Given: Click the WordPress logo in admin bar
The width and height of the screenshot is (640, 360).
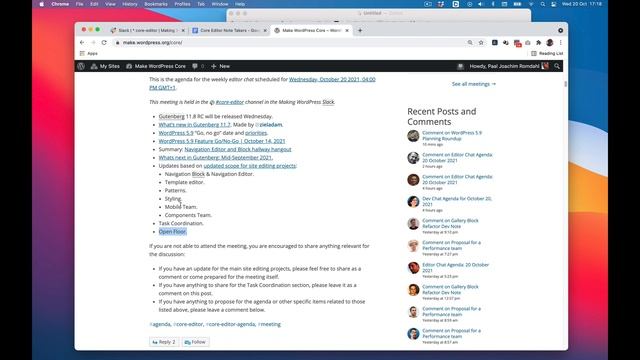Looking at the screenshot, I should [81, 66].
